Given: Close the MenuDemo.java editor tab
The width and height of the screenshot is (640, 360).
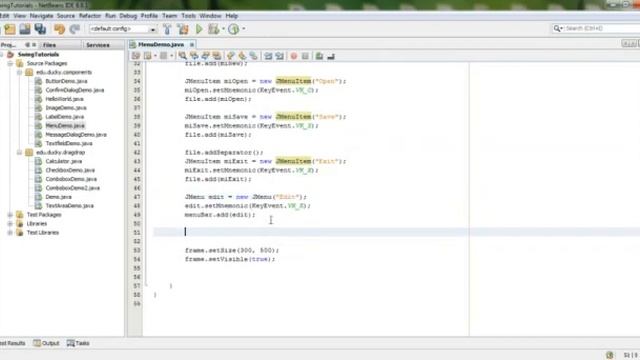Looking at the screenshot, I should 192,44.
